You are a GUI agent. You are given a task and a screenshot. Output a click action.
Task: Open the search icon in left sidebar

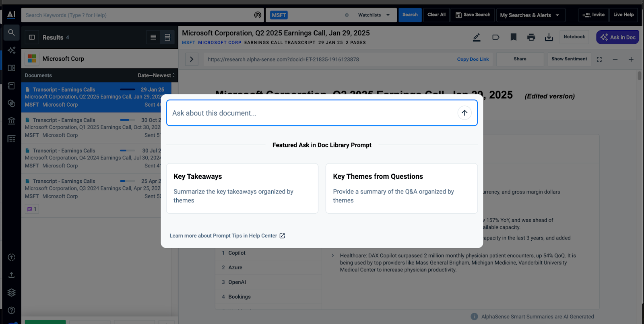pyautogui.click(x=11, y=33)
